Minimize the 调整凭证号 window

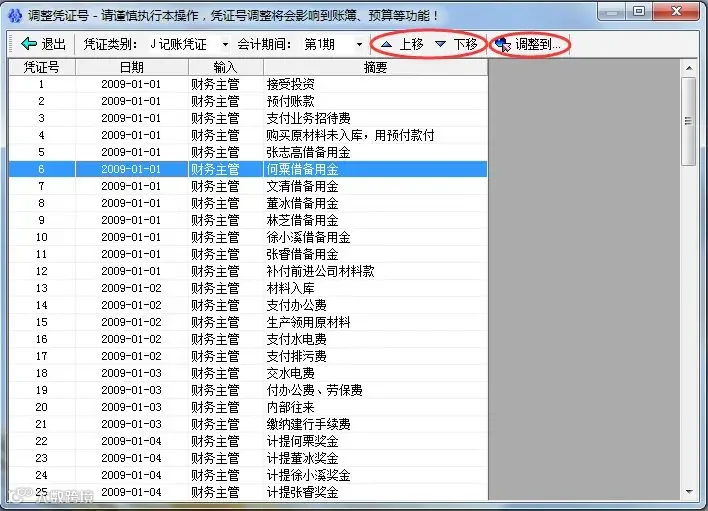click(611, 12)
